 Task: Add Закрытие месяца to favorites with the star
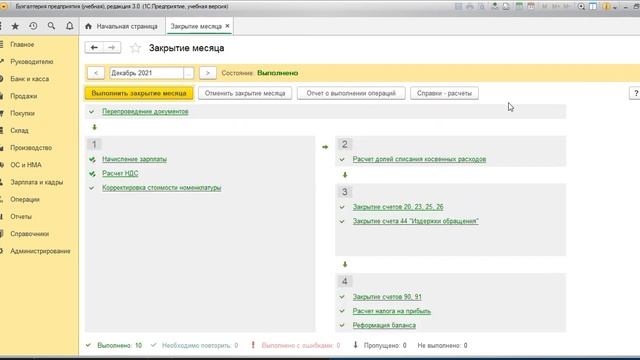tap(135, 48)
